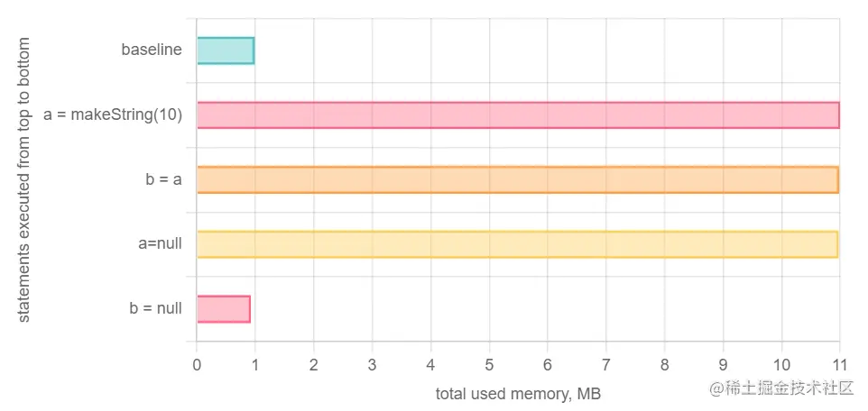Click the 11 tick label on x-axis

point(839,365)
